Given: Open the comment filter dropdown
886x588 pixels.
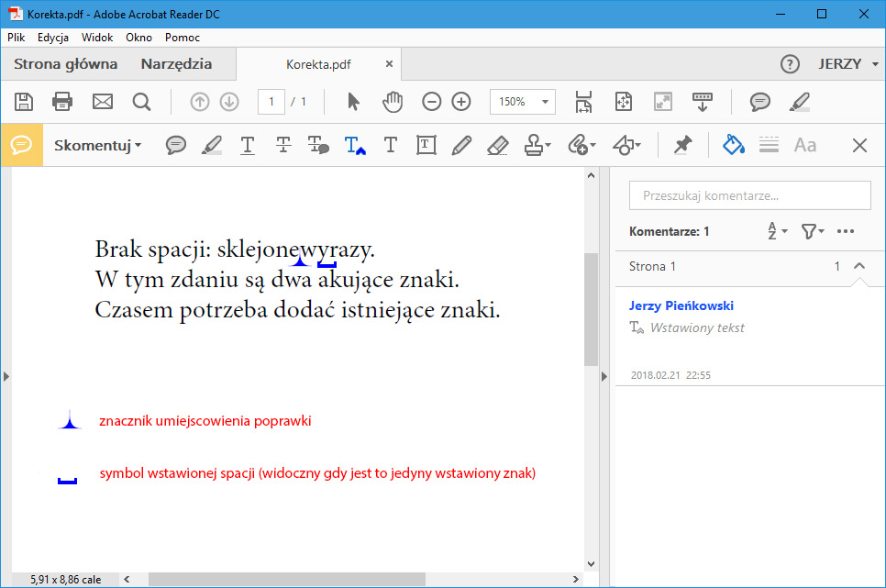Looking at the screenshot, I should point(813,232).
